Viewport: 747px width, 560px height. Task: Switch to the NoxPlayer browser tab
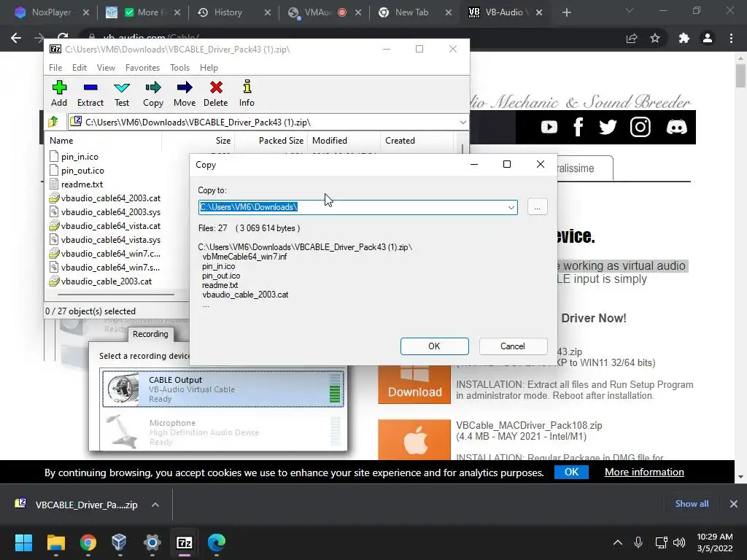[x=51, y=12]
